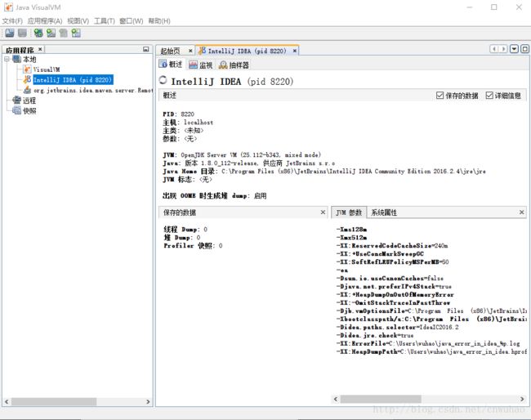Open the 监视 monitor subtab
Image resolution: width=531 pixels, height=420 pixels.
pyautogui.click(x=201, y=65)
